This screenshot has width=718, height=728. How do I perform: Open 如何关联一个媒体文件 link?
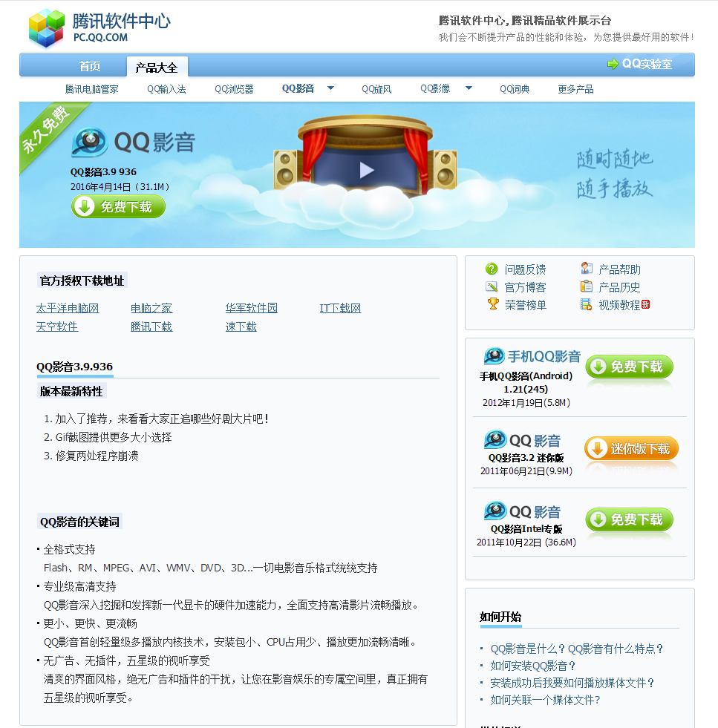pyautogui.click(x=545, y=700)
